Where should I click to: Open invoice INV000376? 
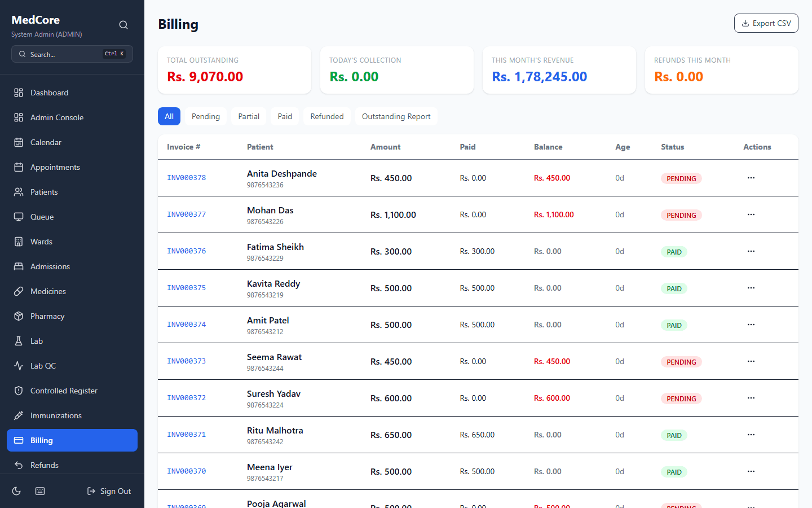click(186, 251)
